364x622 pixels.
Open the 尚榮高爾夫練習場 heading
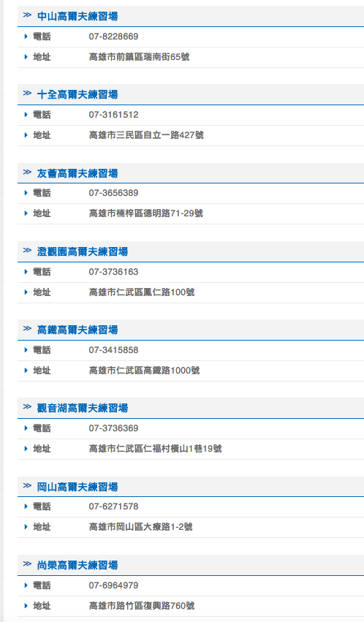tap(77, 565)
